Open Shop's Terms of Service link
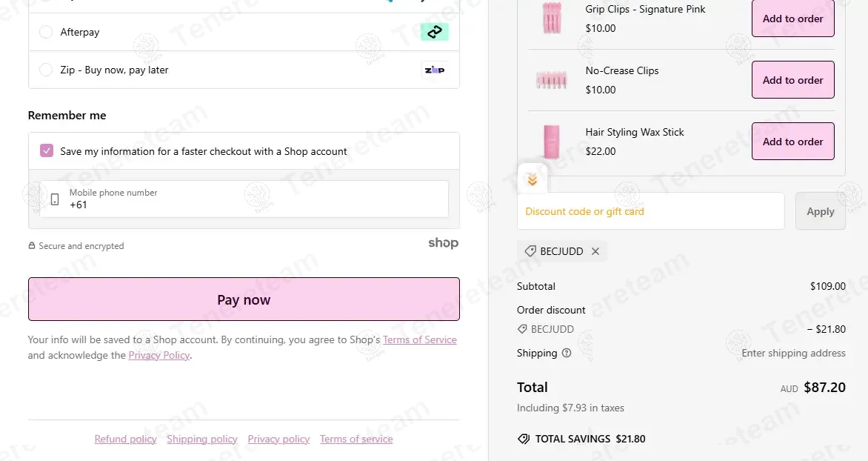 [420, 339]
